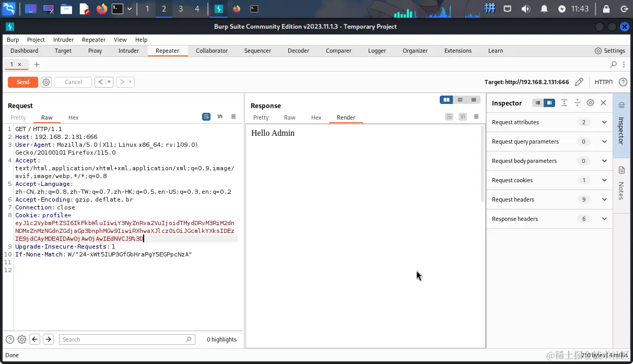
Task: Toggle response message wrap icon
Action: (x=449, y=116)
